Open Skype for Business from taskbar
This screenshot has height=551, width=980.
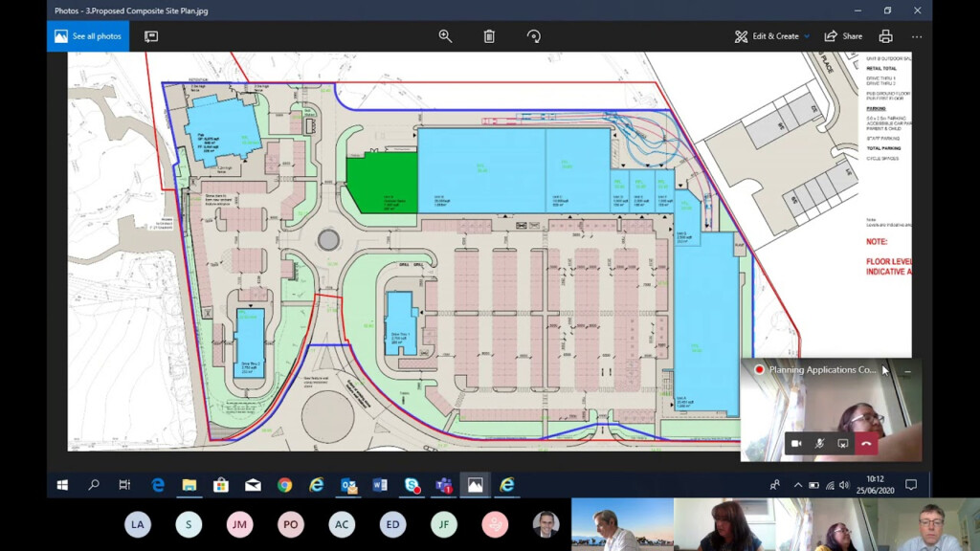coord(412,485)
